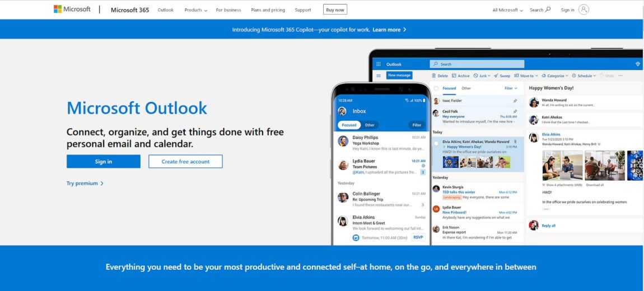Switch to Other tab in tablet Outlook

click(466, 88)
